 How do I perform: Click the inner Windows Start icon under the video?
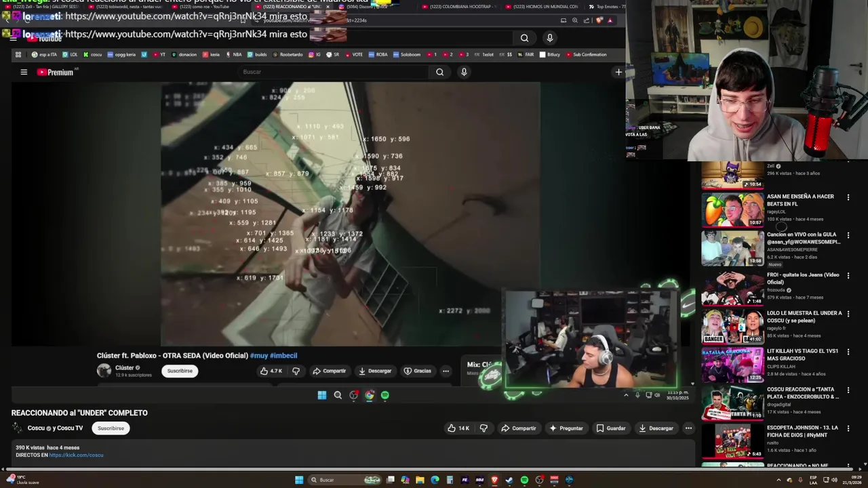(322, 395)
